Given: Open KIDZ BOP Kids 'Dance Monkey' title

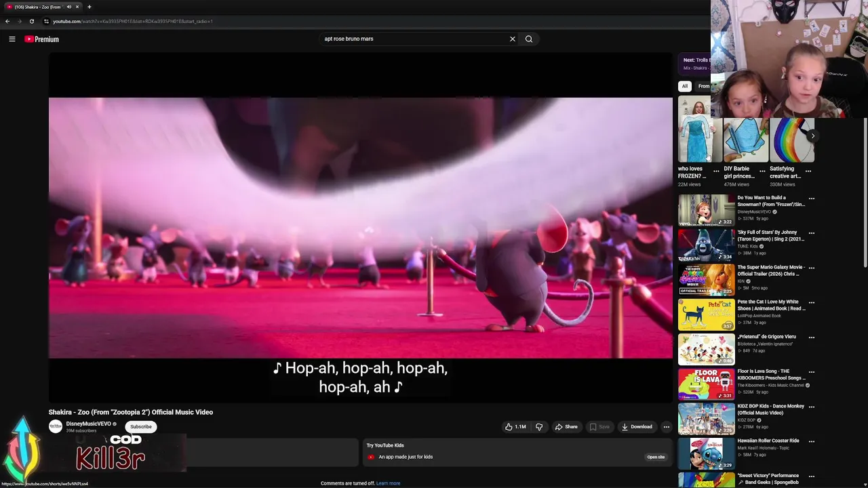Looking at the screenshot, I should [x=771, y=409].
